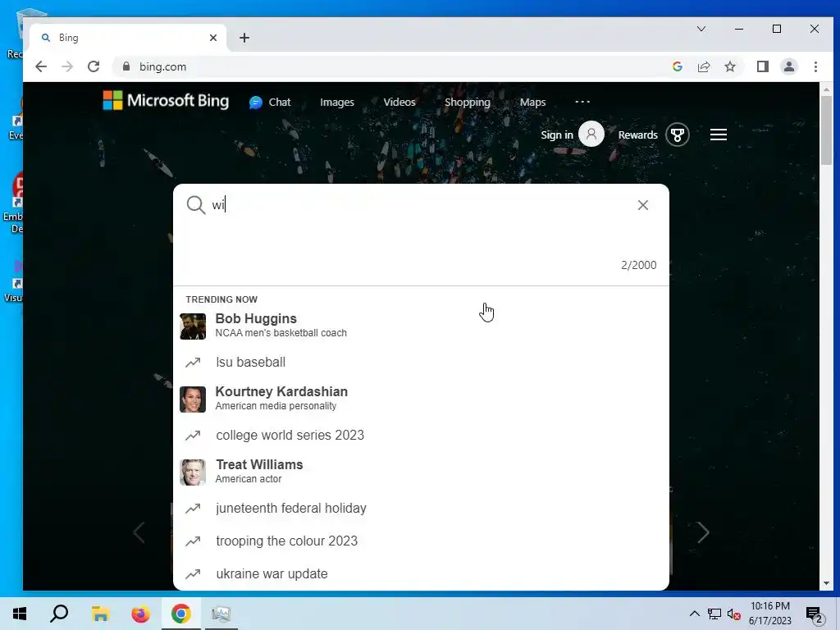The height and width of the screenshot is (630, 840).
Task: Select 'juneteenth federal holiday' suggestion
Action: (421, 508)
